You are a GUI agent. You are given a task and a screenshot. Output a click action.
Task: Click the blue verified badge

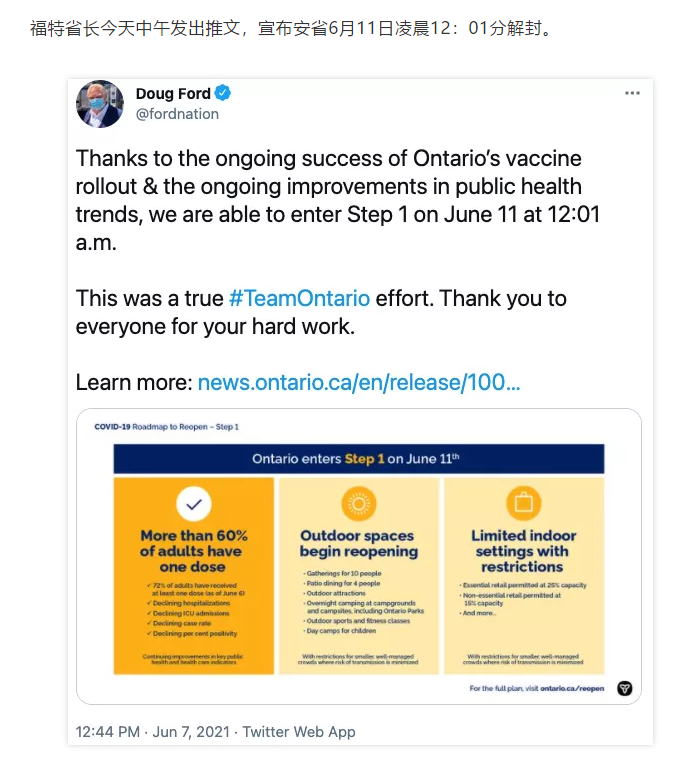tap(222, 93)
